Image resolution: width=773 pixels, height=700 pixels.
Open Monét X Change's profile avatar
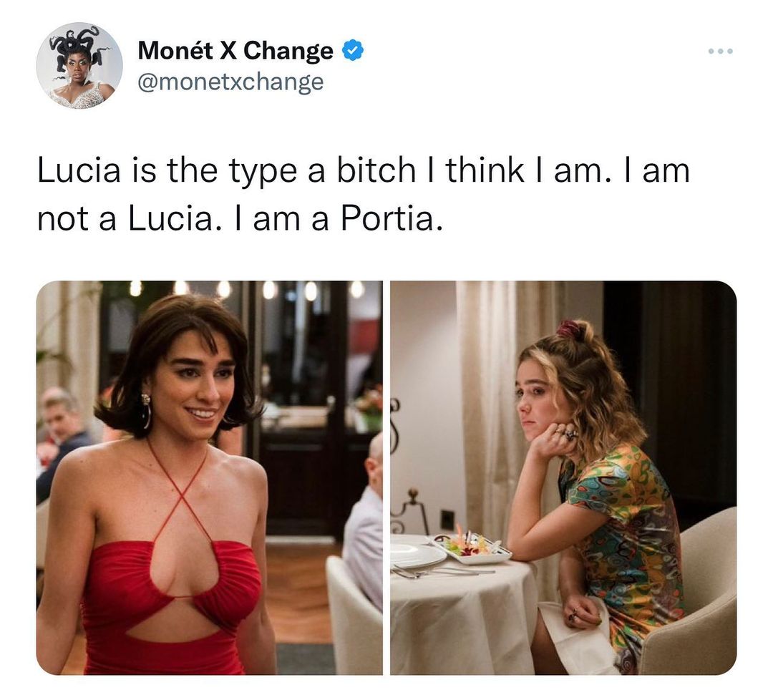coord(79,66)
